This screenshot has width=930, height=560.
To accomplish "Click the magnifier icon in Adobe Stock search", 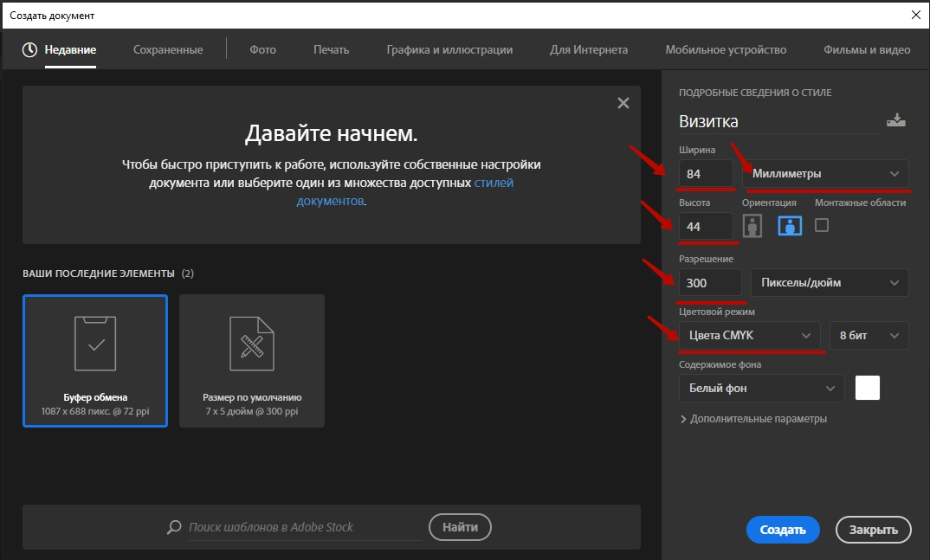I will 174,527.
